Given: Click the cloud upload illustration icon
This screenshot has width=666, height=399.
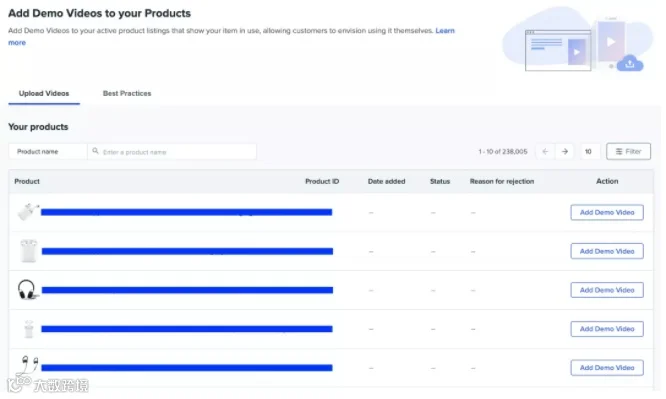Looking at the screenshot, I should (x=629, y=63).
